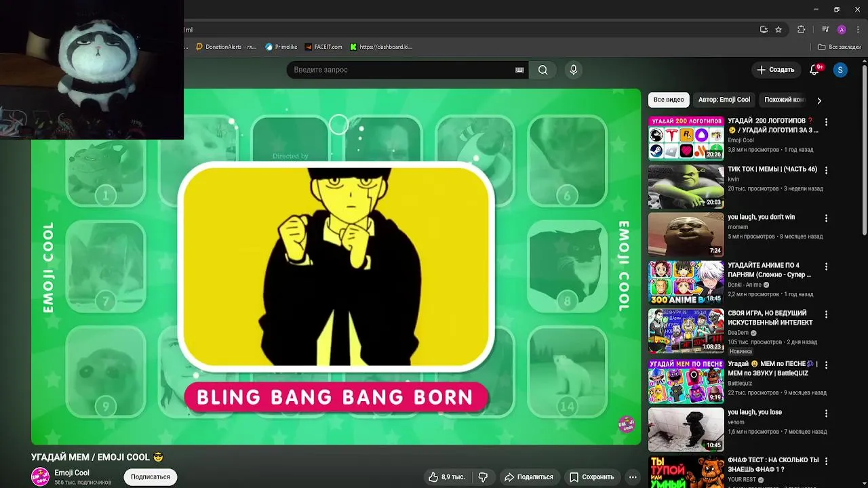Click the Сохранить save button
This screenshot has width=868, height=488.
point(592,477)
